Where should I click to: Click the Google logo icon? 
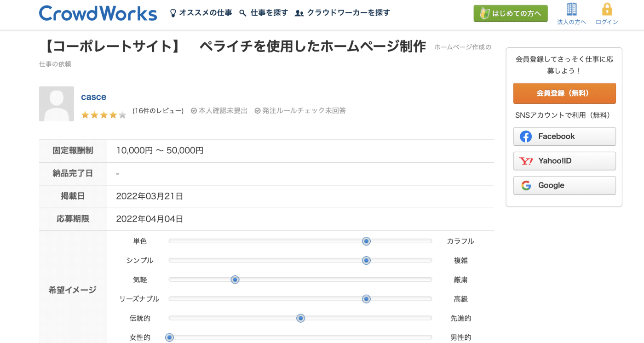pyautogui.click(x=526, y=186)
